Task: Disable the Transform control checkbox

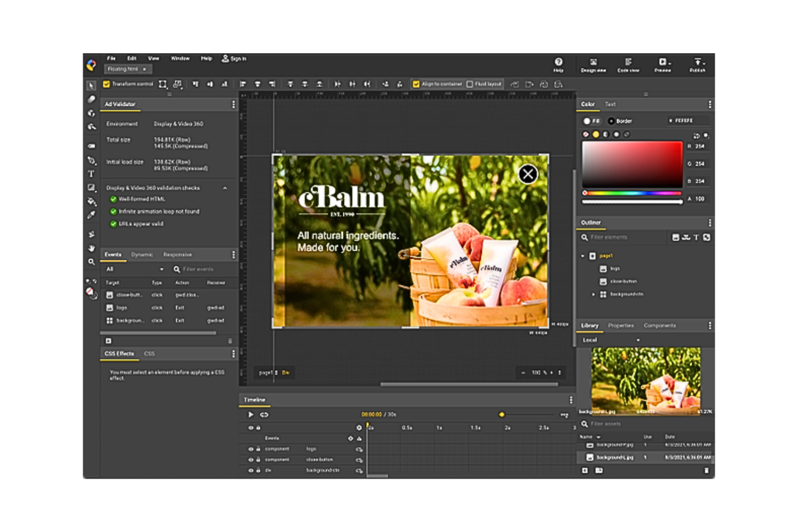Action: click(x=106, y=84)
